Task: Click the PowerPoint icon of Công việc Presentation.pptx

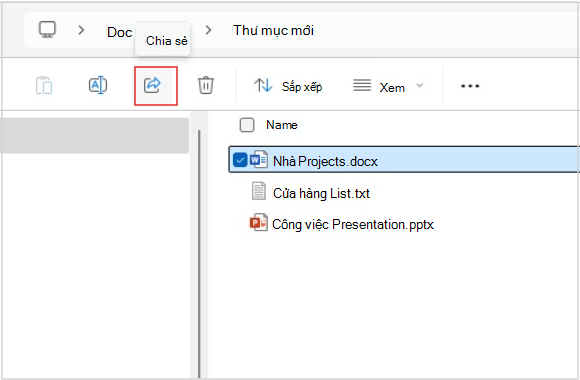Action: pos(259,222)
